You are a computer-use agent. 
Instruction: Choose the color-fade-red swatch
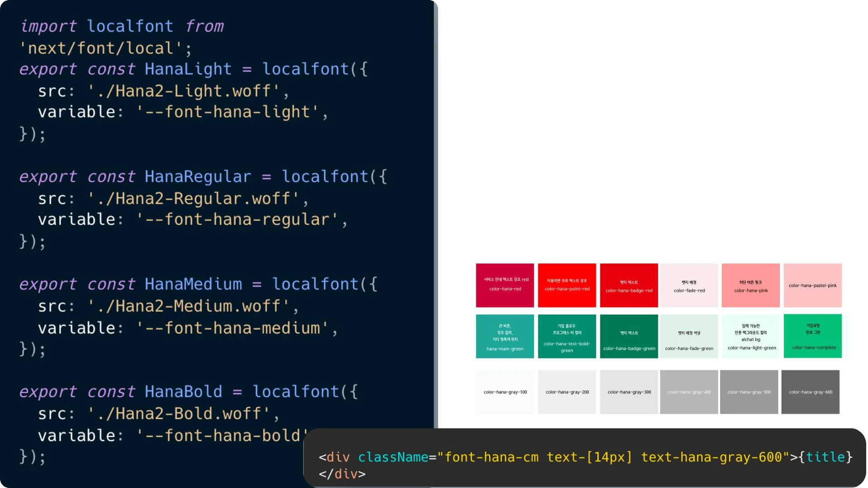pyautogui.click(x=689, y=285)
